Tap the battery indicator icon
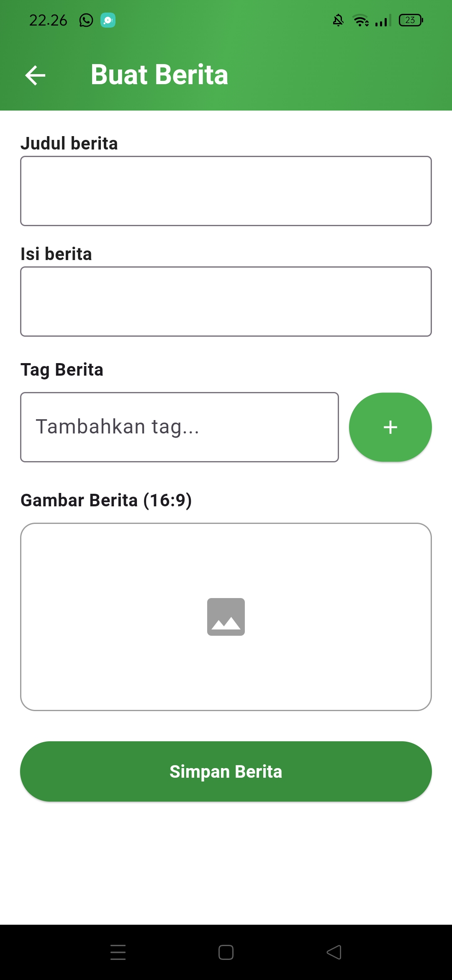This screenshot has height=980, width=452. (x=411, y=20)
